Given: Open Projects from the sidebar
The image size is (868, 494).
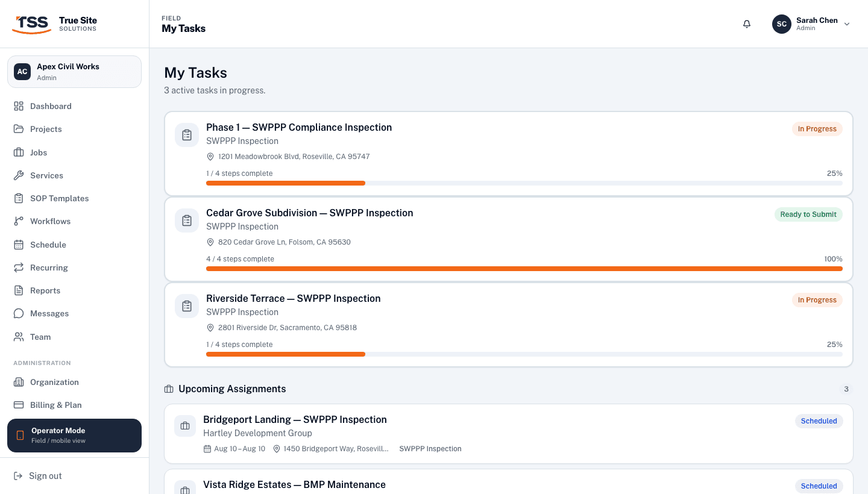Looking at the screenshot, I should point(74,129).
